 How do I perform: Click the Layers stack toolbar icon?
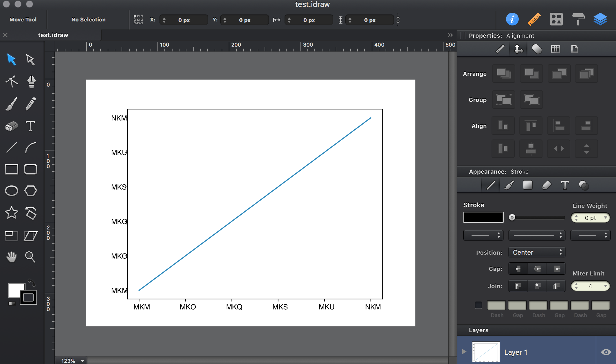click(600, 19)
